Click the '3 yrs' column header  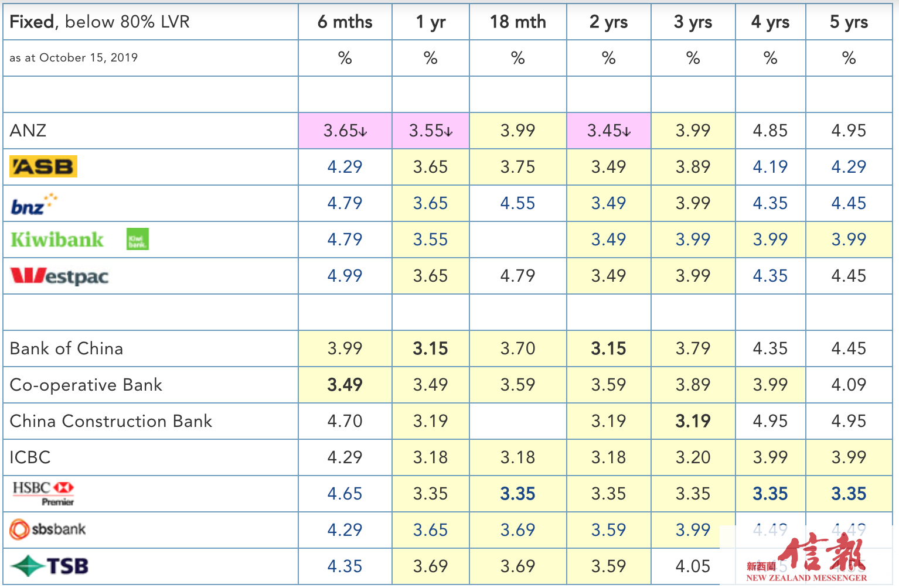coord(693,22)
